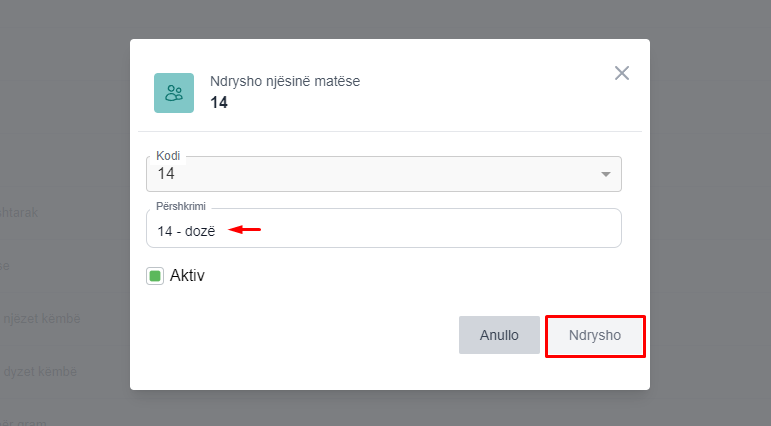Click the Kodi field label

pos(168,156)
